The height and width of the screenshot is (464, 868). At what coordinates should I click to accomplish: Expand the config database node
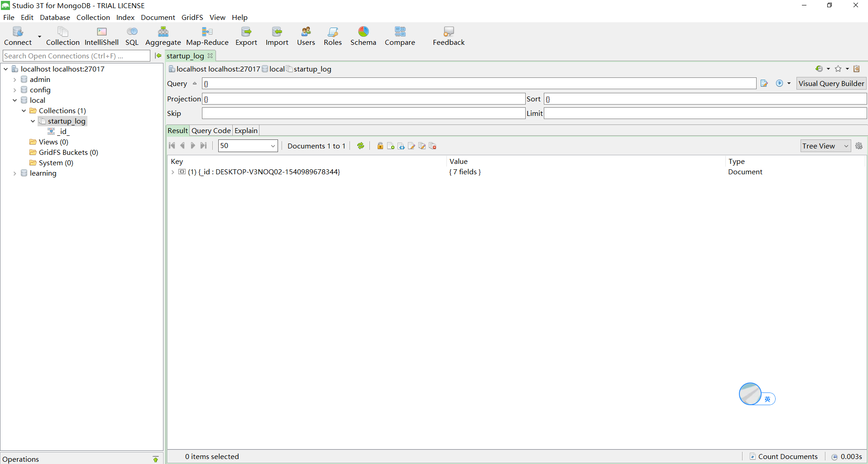pyautogui.click(x=15, y=90)
